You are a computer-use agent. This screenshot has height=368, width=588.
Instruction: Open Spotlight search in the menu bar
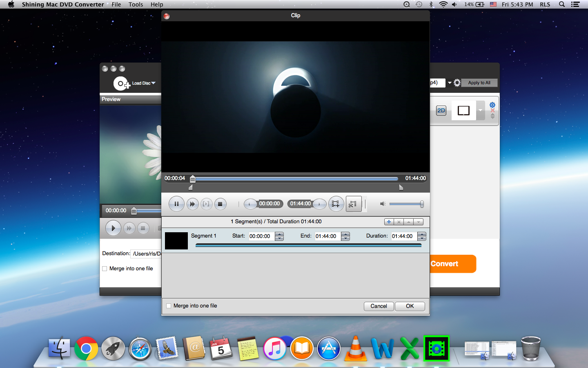pos(562,4)
